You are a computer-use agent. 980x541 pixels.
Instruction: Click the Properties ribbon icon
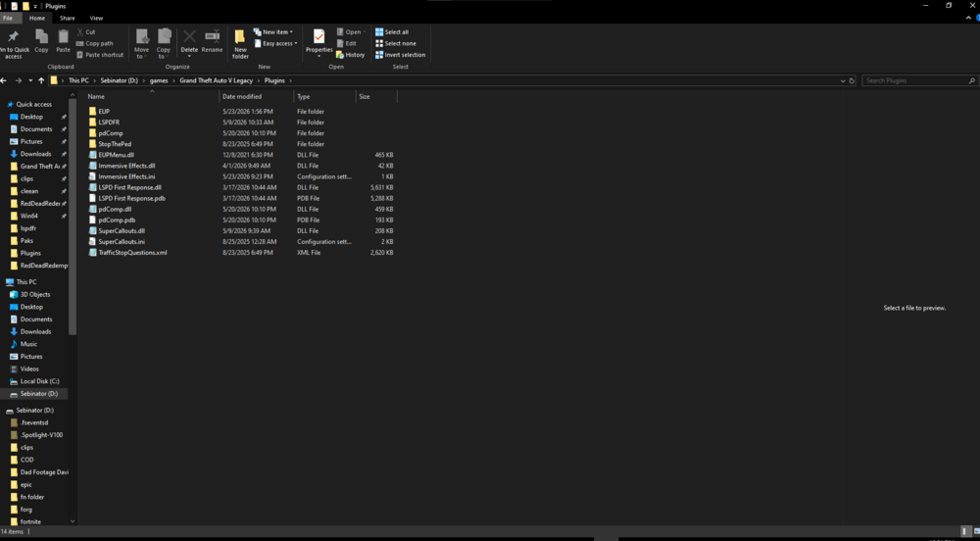[318, 37]
